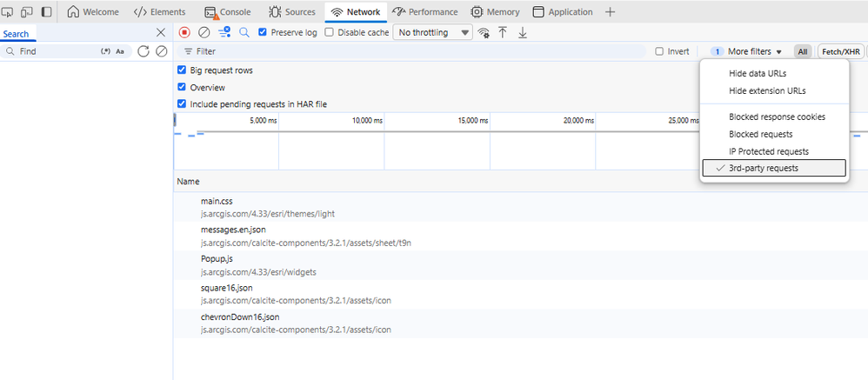The image size is (868, 380).
Task: Select the Popup.js request row
Action: point(217,259)
